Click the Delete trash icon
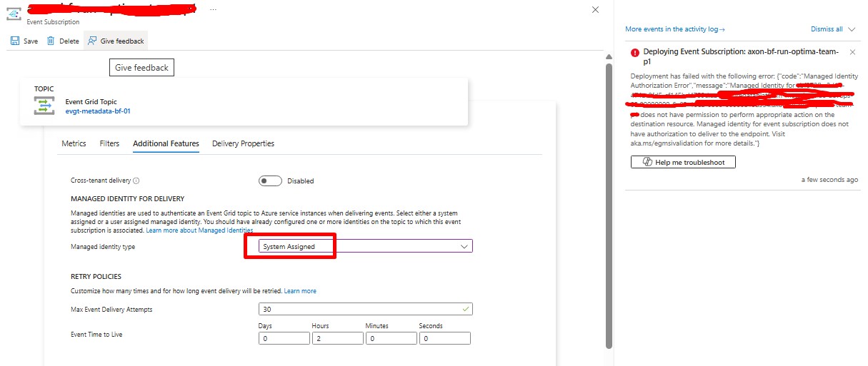Image resolution: width=868 pixels, height=366 pixels. click(x=51, y=41)
